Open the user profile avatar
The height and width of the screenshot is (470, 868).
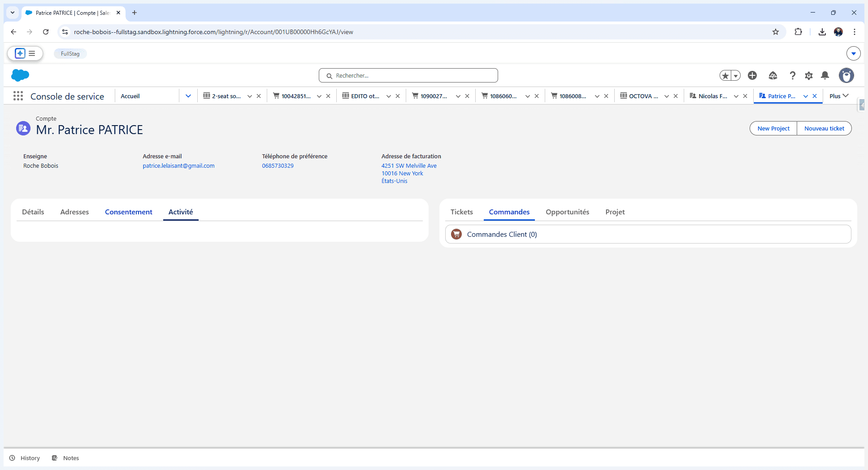click(x=846, y=75)
